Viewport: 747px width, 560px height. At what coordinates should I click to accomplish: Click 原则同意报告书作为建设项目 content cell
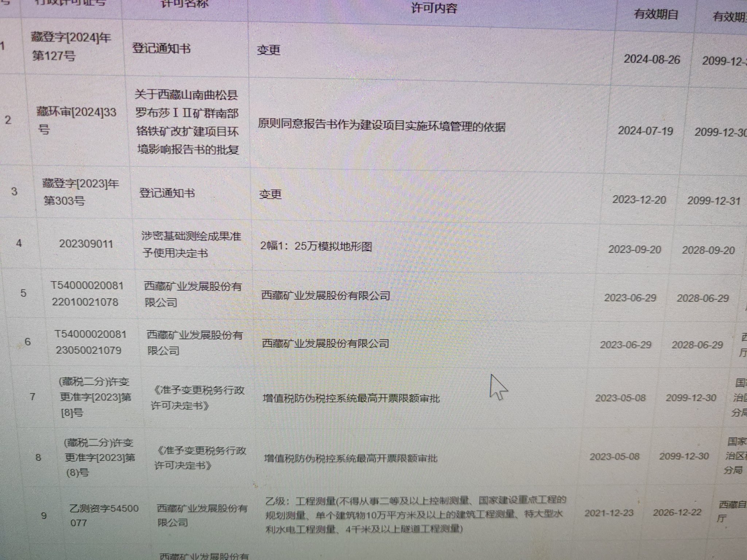click(382, 125)
